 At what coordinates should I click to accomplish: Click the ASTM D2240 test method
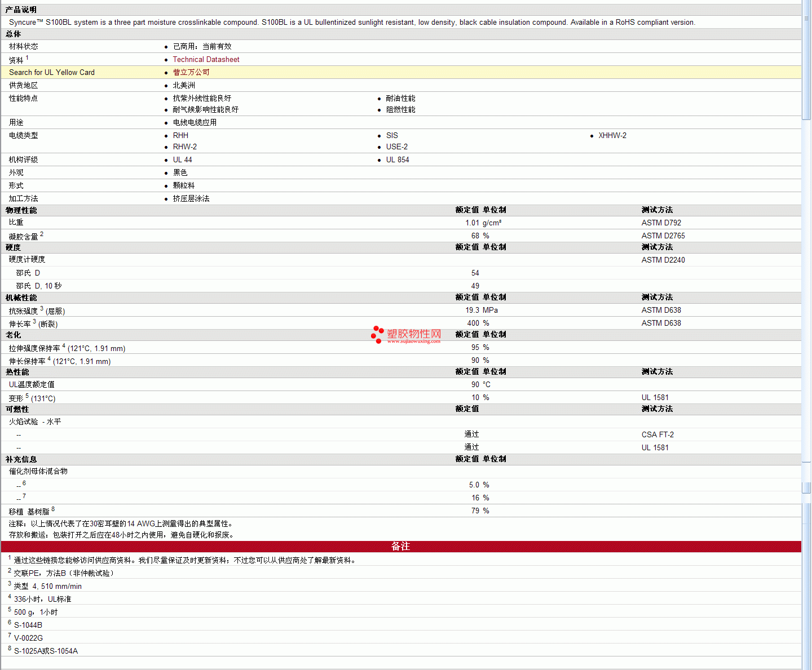click(663, 260)
